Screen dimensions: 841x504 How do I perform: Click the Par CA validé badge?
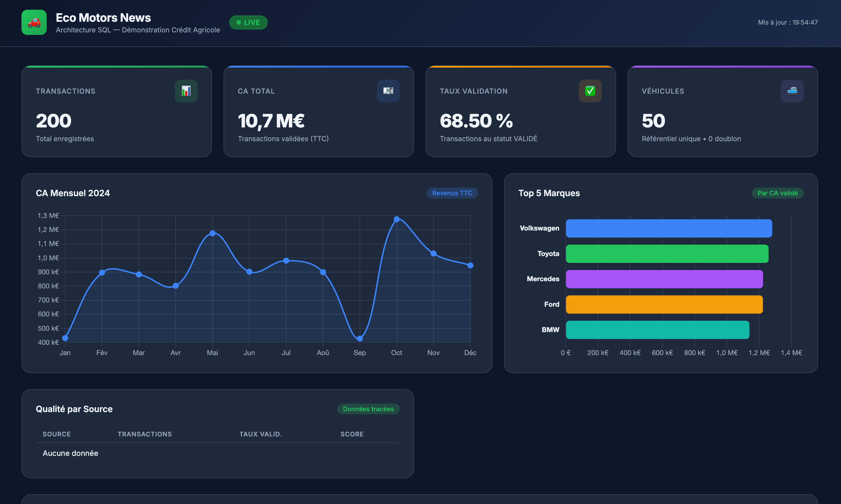[x=777, y=193]
